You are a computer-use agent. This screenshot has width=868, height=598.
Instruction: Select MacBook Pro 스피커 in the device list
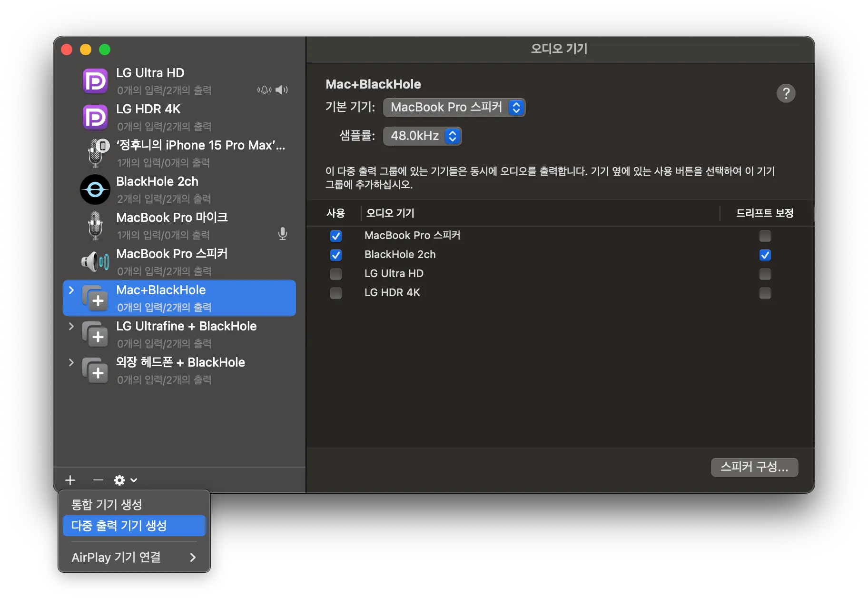pos(179,262)
